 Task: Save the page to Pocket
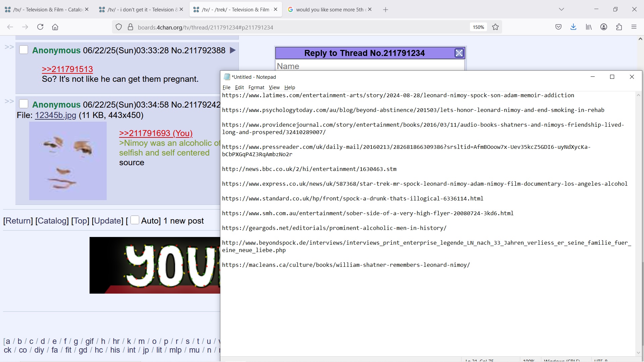click(x=558, y=27)
